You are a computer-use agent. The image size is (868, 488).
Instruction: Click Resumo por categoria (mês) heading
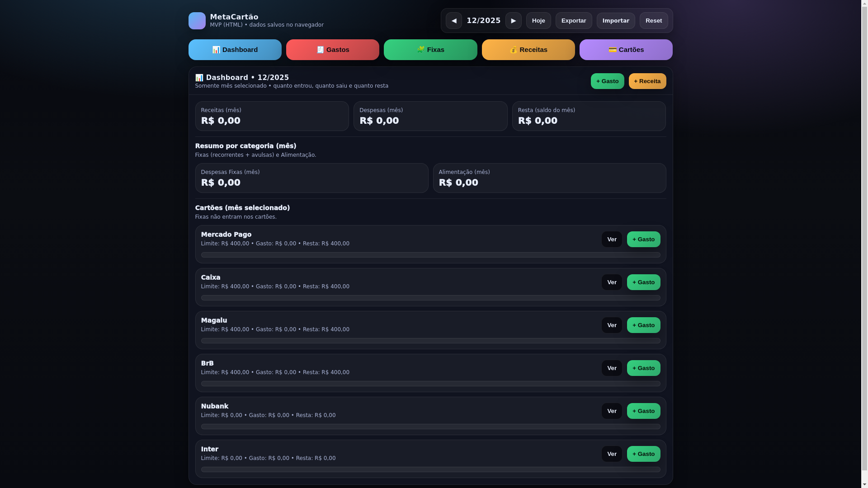point(245,146)
